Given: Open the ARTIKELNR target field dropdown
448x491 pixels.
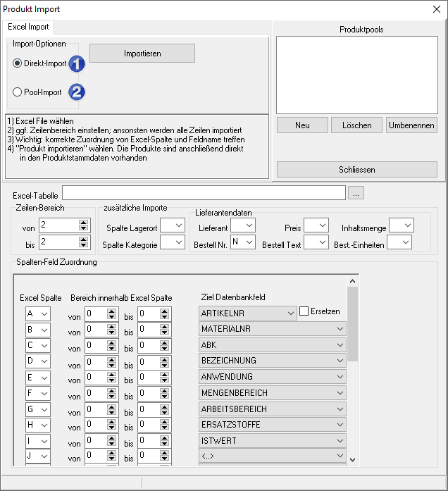Looking at the screenshot, I should click(x=248, y=313).
